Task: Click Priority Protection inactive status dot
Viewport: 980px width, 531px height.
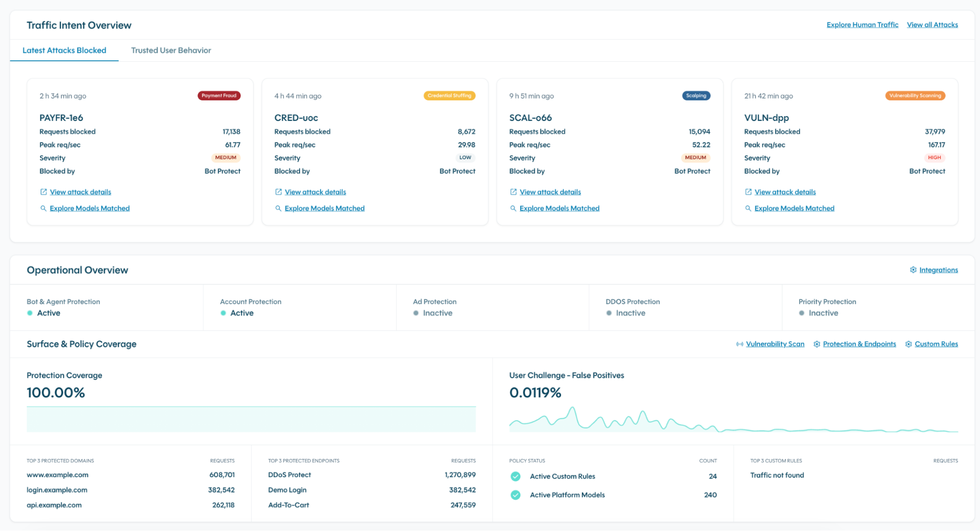Action: click(x=802, y=313)
